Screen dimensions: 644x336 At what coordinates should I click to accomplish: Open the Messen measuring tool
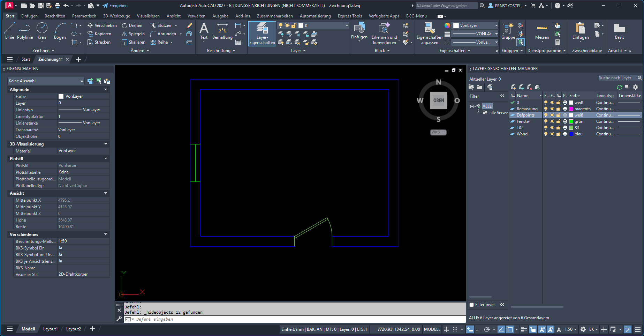tap(542, 31)
